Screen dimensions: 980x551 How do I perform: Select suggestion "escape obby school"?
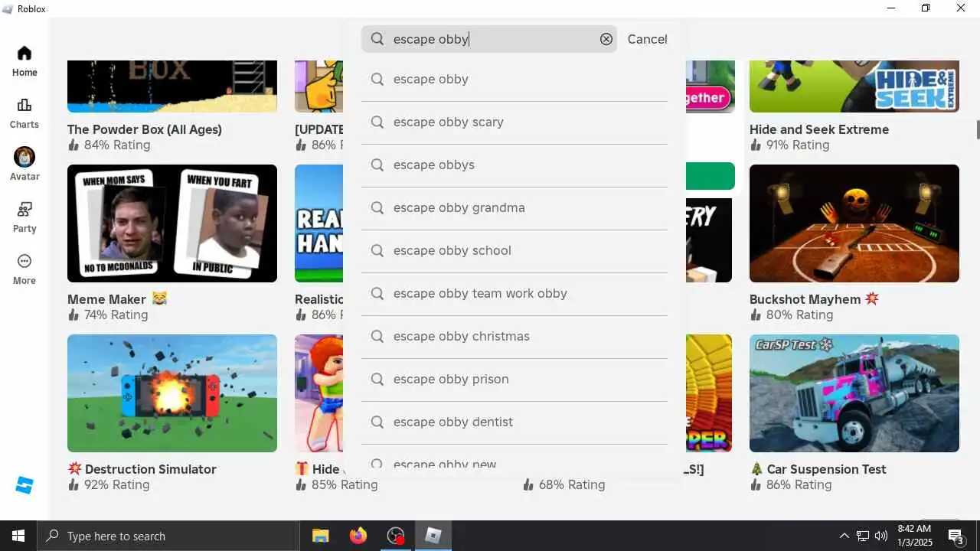coord(514,250)
